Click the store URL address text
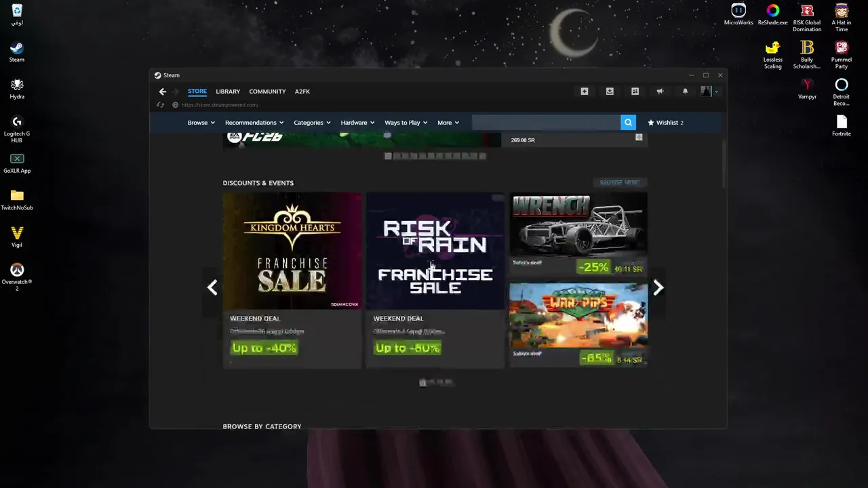Viewport: 868px width, 488px height. (x=220, y=105)
